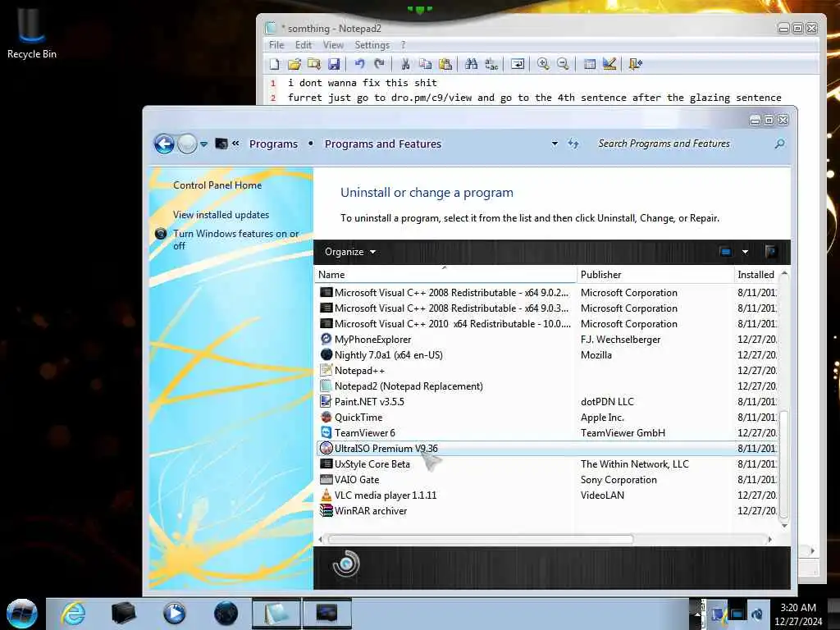The width and height of the screenshot is (840, 630).
Task: Sort by the Publisher column header
Action: [x=655, y=274]
